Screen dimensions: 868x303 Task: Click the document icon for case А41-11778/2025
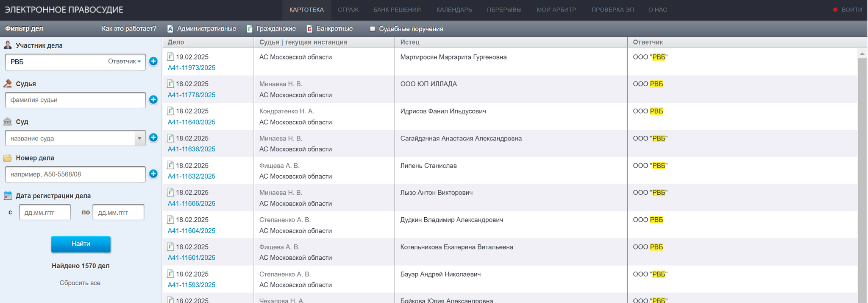click(170, 84)
